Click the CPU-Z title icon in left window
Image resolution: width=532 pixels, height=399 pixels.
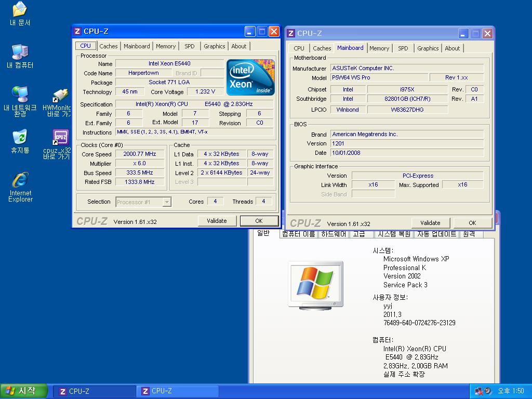pyautogui.click(x=77, y=31)
